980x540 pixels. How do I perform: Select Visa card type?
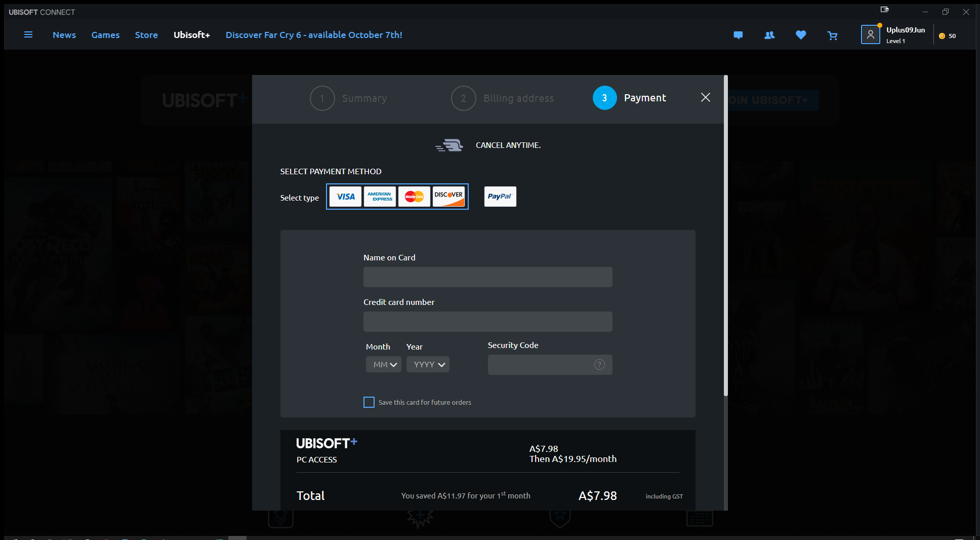click(345, 197)
